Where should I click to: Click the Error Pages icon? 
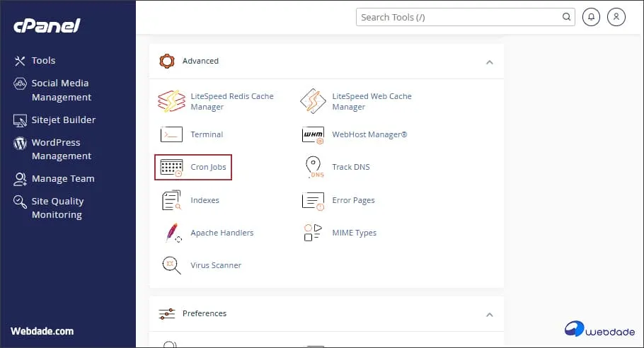point(313,201)
